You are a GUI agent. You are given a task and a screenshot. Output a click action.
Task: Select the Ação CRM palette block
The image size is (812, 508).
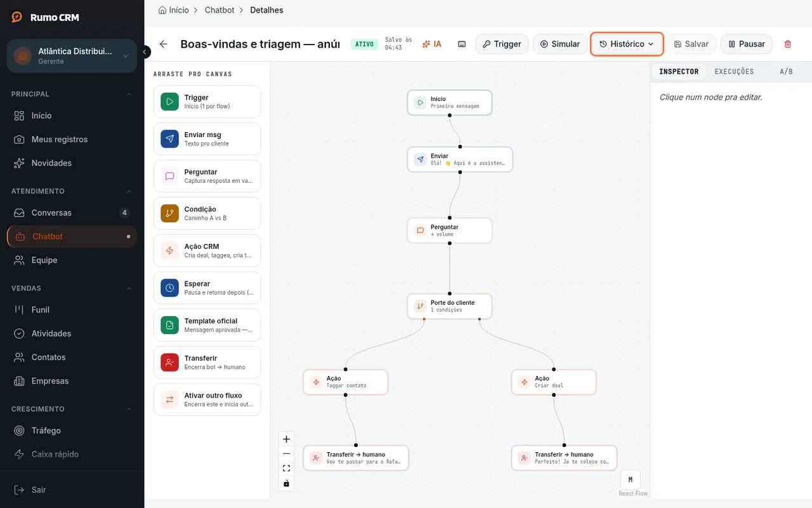tap(207, 251)
